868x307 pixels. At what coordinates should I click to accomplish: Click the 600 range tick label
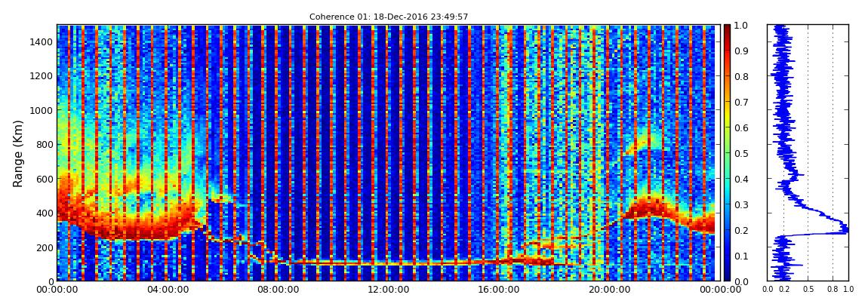pos(45,179)
